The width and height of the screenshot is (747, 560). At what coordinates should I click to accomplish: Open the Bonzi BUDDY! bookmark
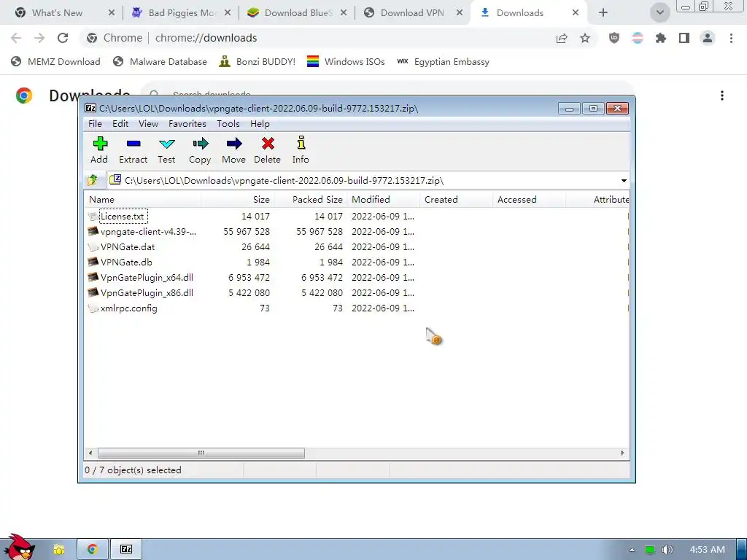[x=258, y=62]
